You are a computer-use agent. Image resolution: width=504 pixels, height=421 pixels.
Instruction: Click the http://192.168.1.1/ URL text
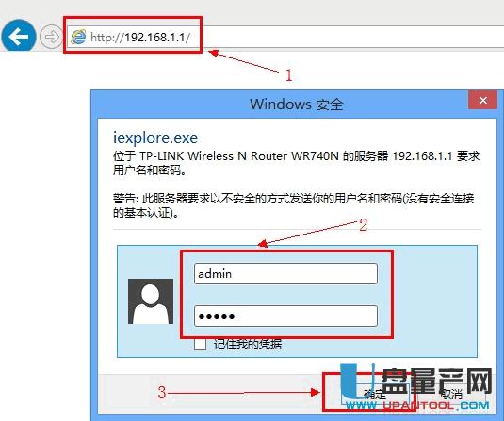(x=140, y=38)
